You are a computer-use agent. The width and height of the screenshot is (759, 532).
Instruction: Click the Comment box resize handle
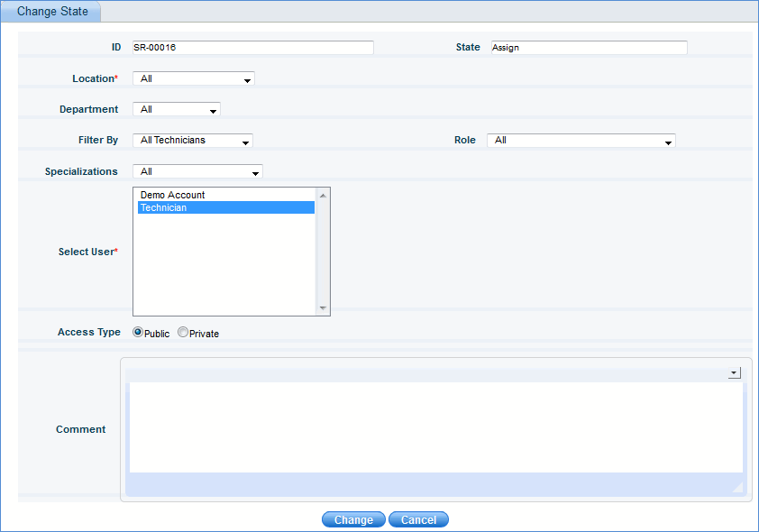tap(737, 485)
